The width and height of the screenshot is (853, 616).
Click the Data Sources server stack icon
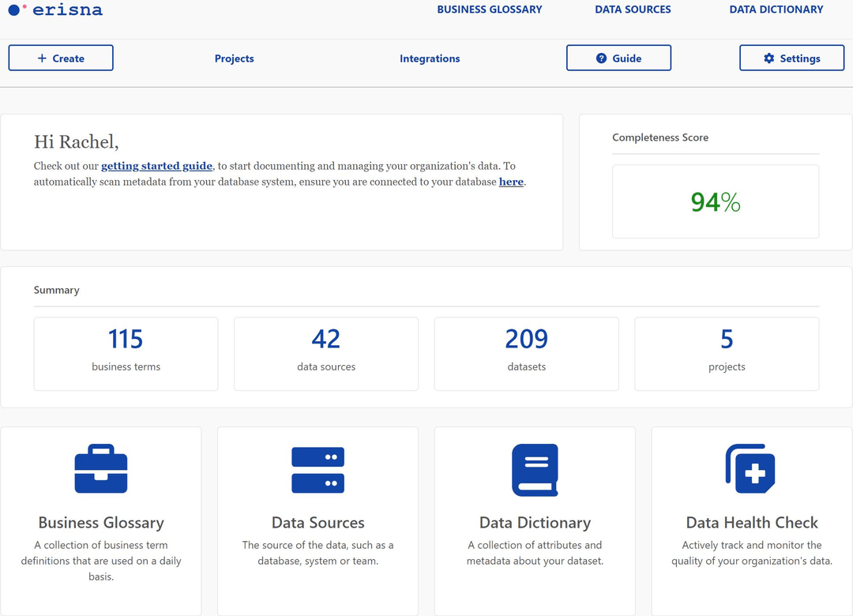click(x=318, y=468)
